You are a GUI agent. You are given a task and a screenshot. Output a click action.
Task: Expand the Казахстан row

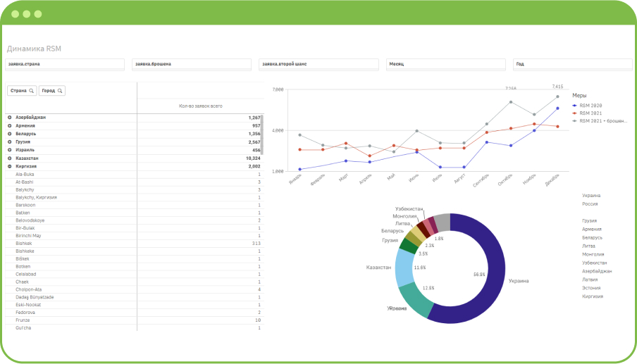point(10,158)
